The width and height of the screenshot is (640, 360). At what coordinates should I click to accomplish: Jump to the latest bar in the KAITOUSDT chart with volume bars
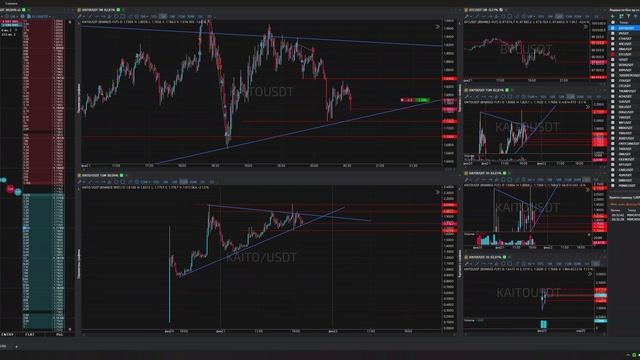pyautogui.click(x=588, y=190)
